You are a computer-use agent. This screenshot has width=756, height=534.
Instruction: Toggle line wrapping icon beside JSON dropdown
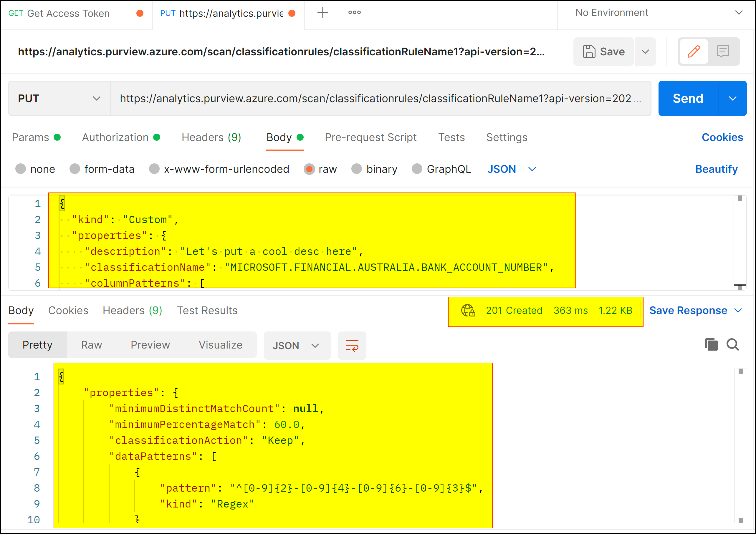pos(352,345)
